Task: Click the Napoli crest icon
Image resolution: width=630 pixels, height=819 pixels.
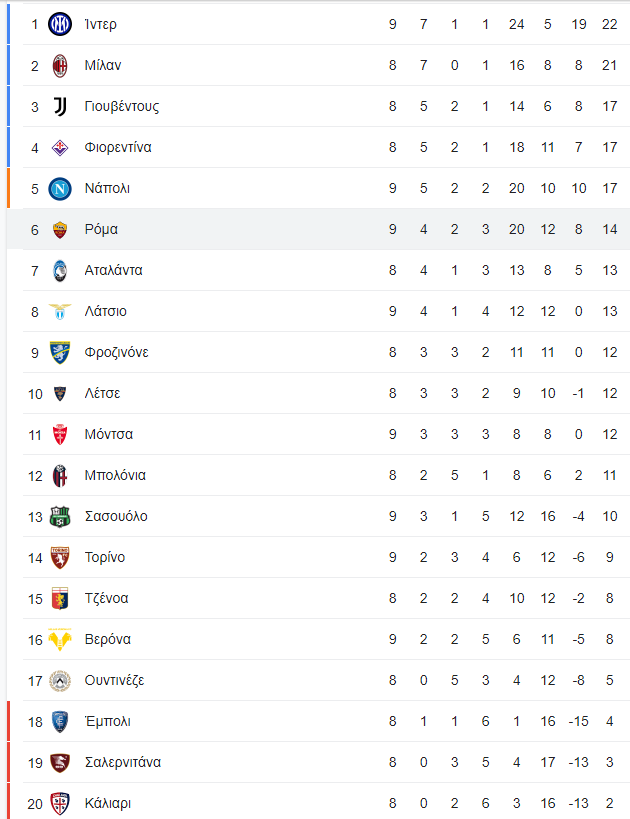Action: click(60, 188)
